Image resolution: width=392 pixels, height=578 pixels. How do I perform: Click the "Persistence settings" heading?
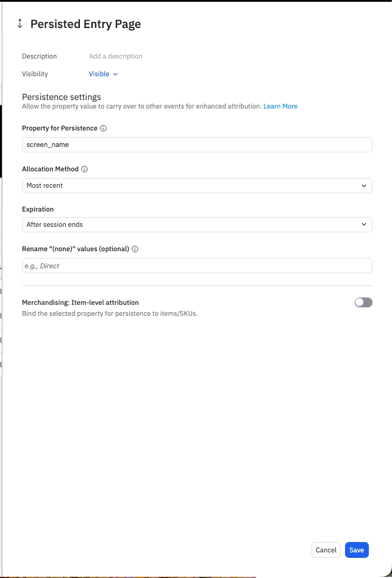coord(62,97)
